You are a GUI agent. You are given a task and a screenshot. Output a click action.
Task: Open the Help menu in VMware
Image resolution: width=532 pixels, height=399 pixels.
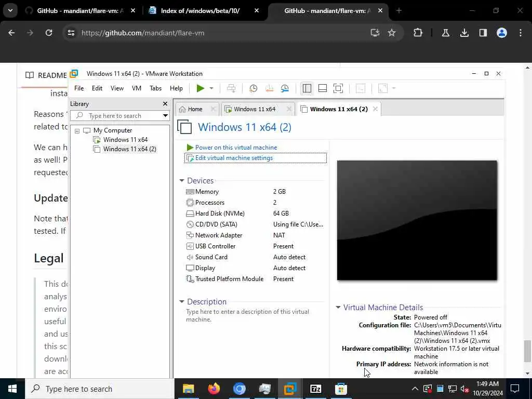click(177, 88)
